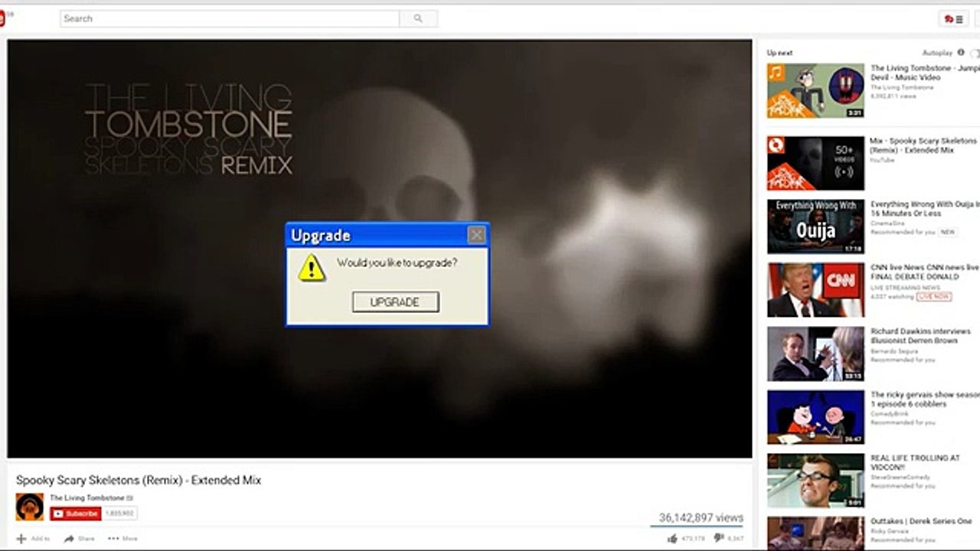980x551 pixels.
Task: Click the Add to plus icon
Action: [x=21, y=539]
